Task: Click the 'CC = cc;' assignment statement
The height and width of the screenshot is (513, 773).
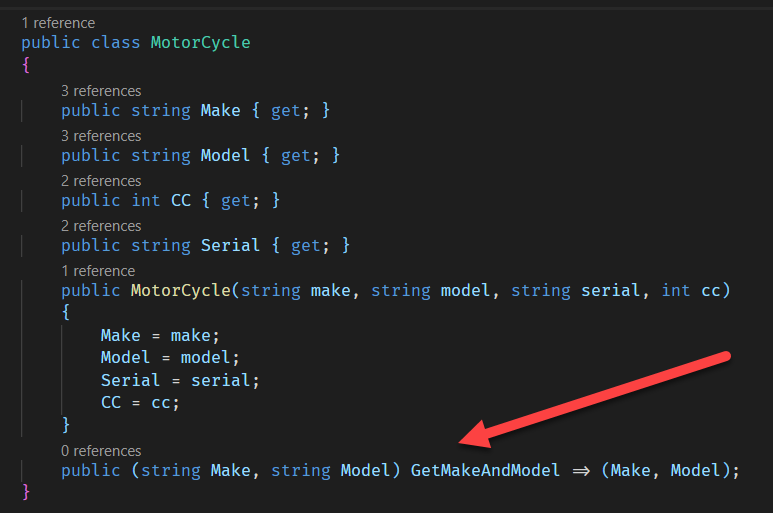Action: coord(140,402)
